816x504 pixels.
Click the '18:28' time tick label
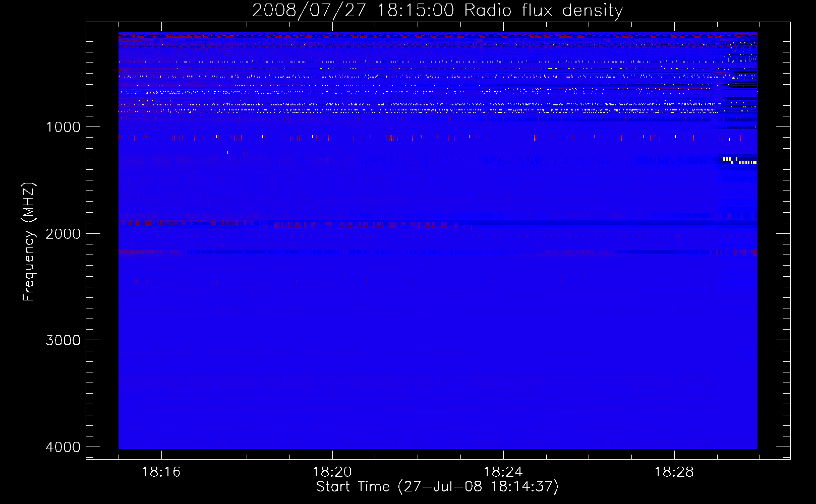(x=674, y=472)
